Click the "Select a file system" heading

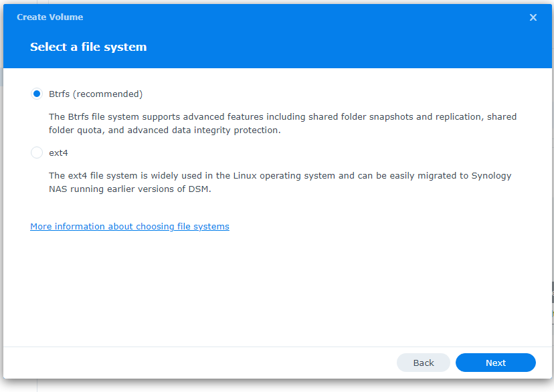88,47
